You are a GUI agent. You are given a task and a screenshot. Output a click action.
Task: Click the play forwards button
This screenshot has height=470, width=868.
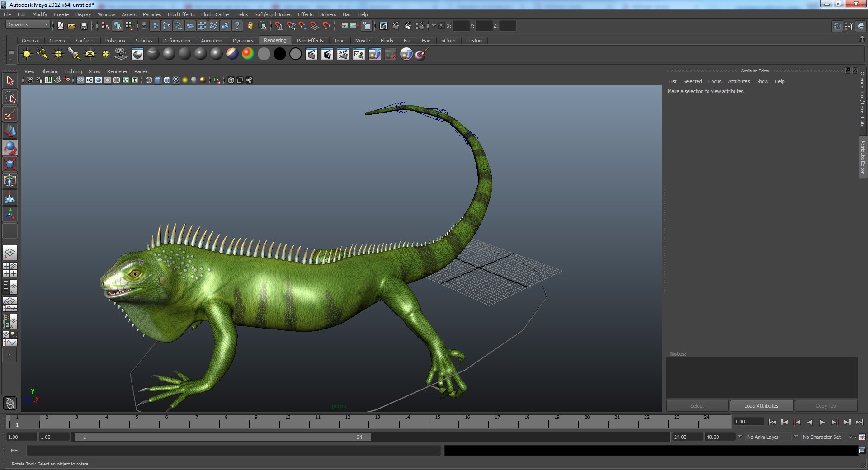click(822, 422)
